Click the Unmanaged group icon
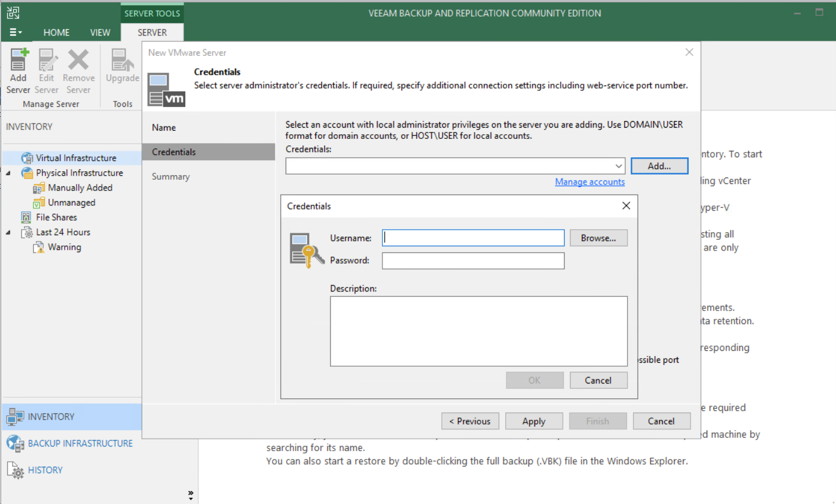836x504 pixels. tap(39, 202)
